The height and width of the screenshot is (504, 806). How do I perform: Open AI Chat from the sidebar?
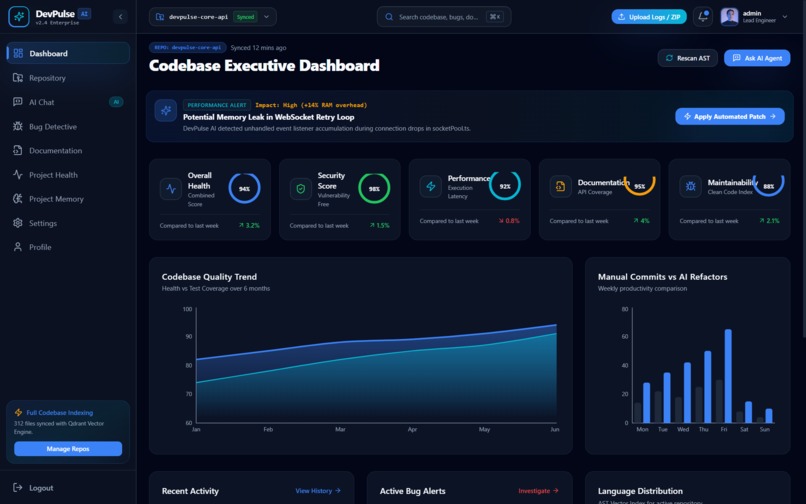68,102
